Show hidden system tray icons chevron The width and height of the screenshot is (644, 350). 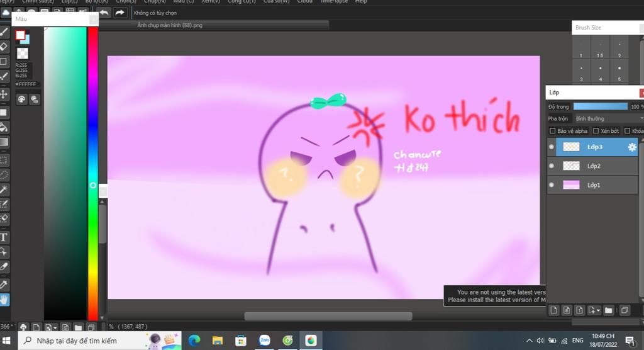click(529, 341)
